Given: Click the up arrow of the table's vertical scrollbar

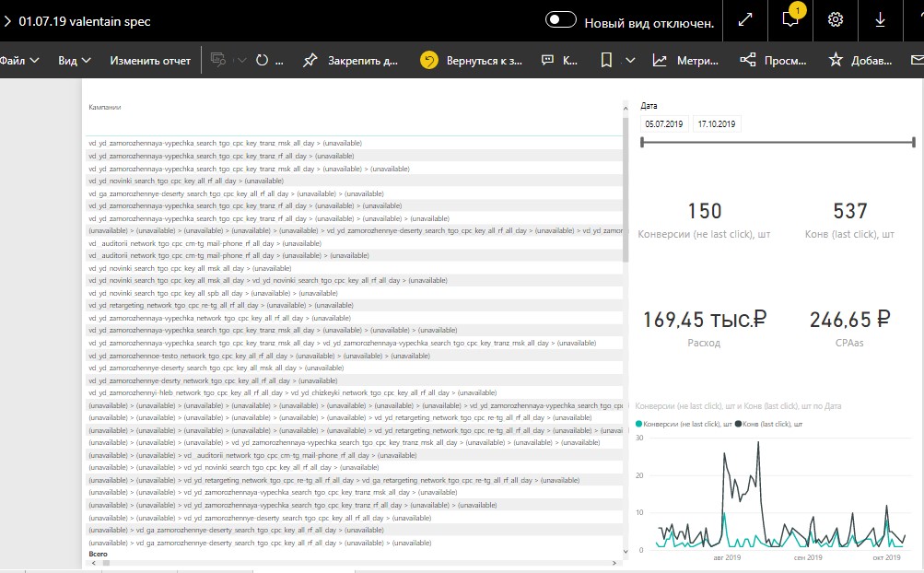Looking at the screenshot, I should (x=626, y=109).
